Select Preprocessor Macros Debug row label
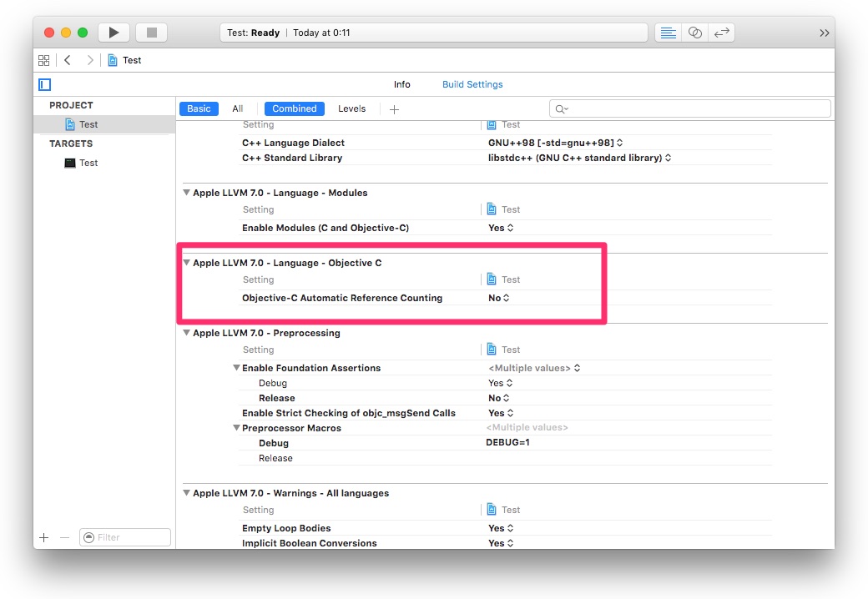 coord(274,443)
